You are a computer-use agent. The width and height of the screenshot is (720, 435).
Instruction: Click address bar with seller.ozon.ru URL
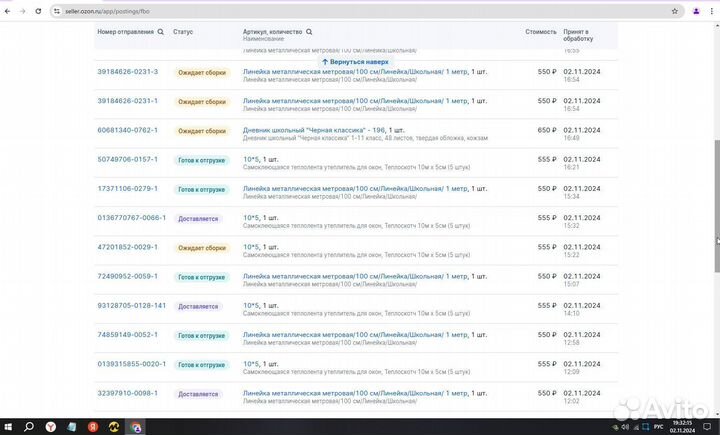[300, 11]
